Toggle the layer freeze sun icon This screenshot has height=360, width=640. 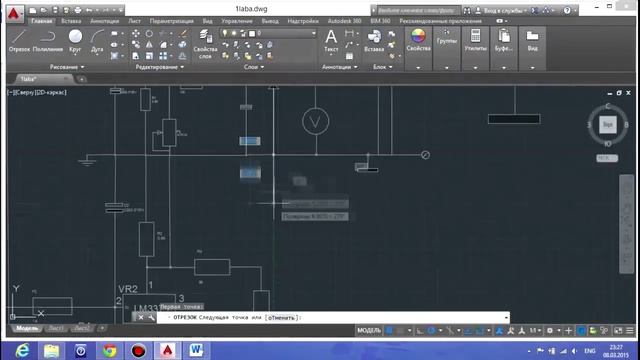234,33
